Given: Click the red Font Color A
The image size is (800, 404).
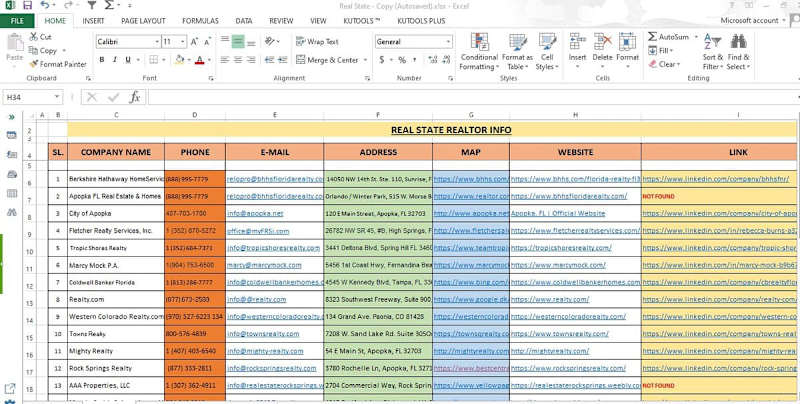Looking at the screenshot, I should pyautogui.click(x=199, y=60).
